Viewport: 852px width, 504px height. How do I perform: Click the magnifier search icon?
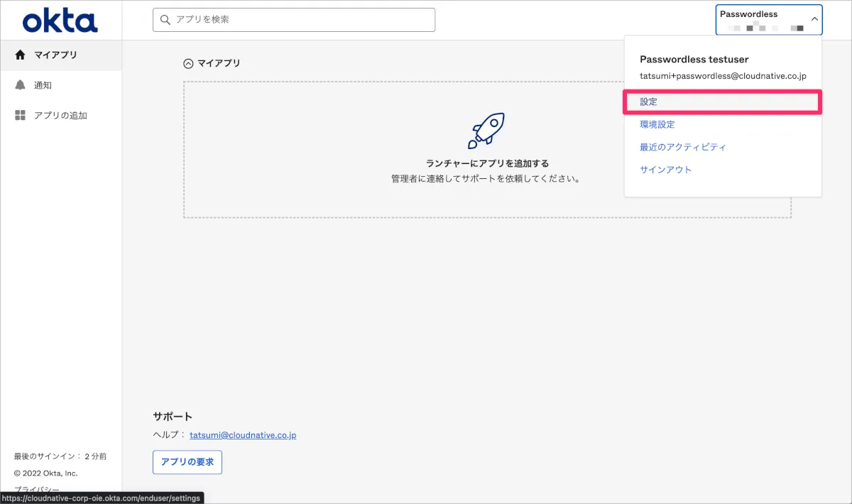coord(165,20)
